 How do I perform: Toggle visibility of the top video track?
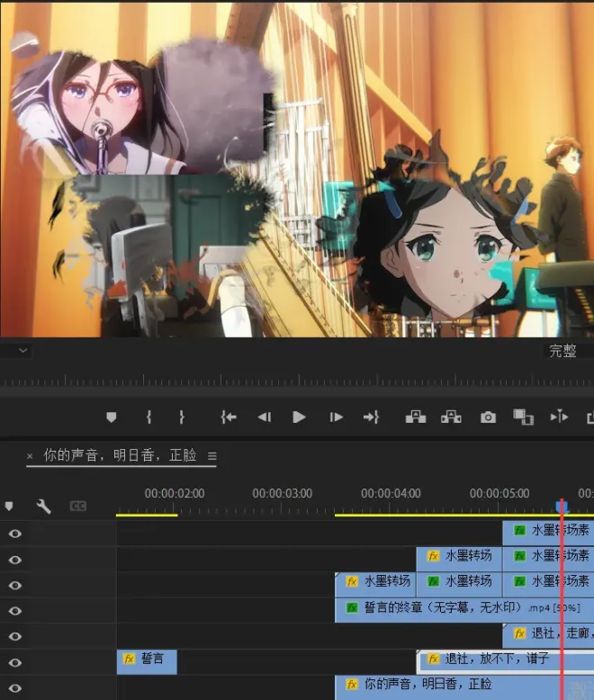pos(14,534)
